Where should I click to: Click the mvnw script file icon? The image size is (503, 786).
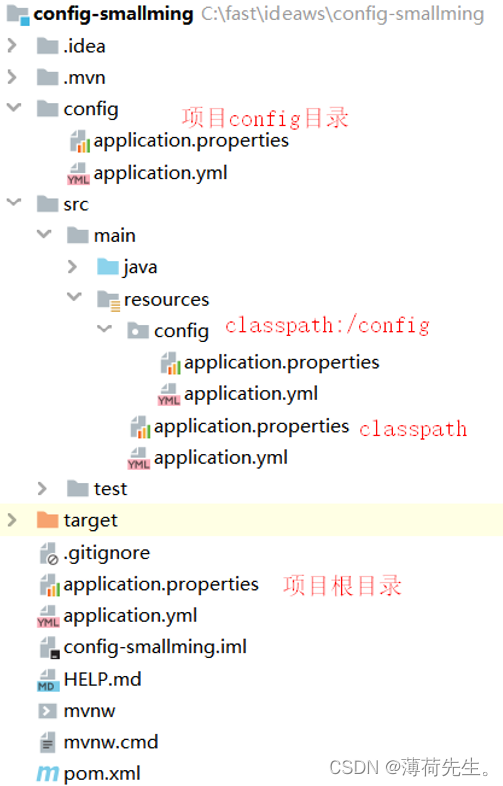pyautogui.click(x=48, y=711)
